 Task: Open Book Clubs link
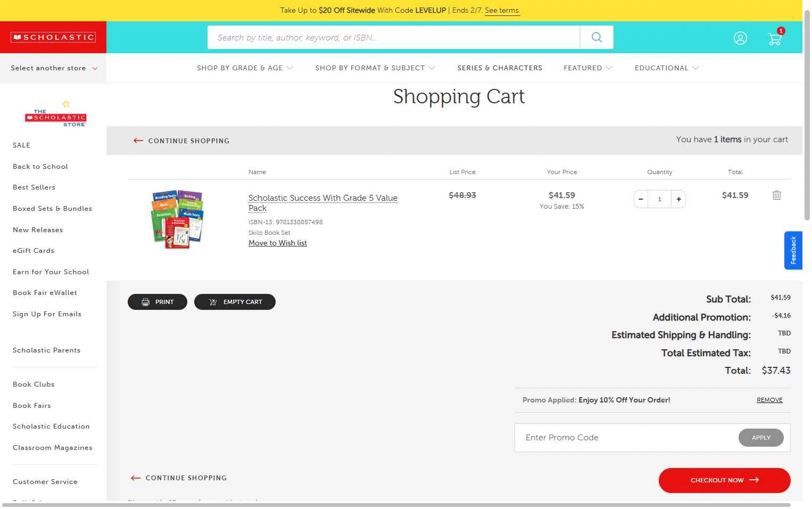tap(34, 384)
